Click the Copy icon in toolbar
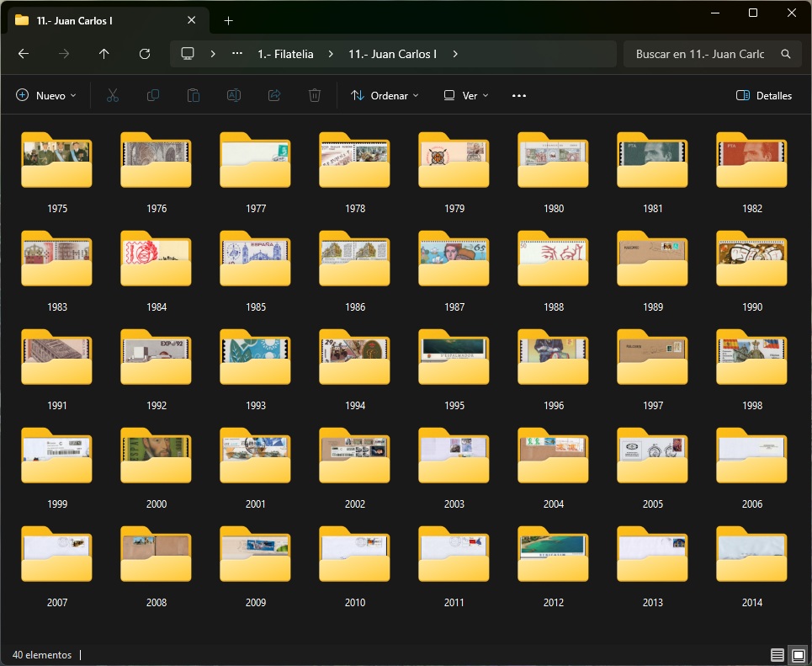Image resolution: width=812 pixels, height=666 pixels. tap(153, 96)
